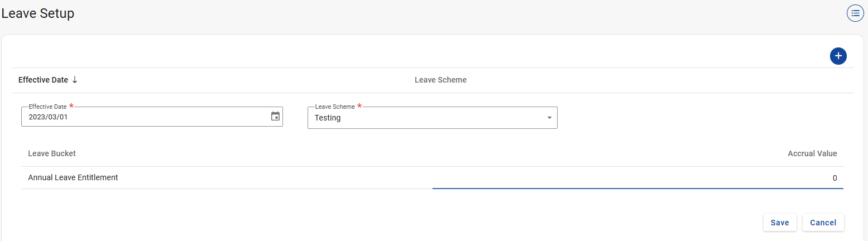Viewport: 868px width, 241px height.
Task: Open the list view icon beside Leave Setup
Action: (855, 13)
